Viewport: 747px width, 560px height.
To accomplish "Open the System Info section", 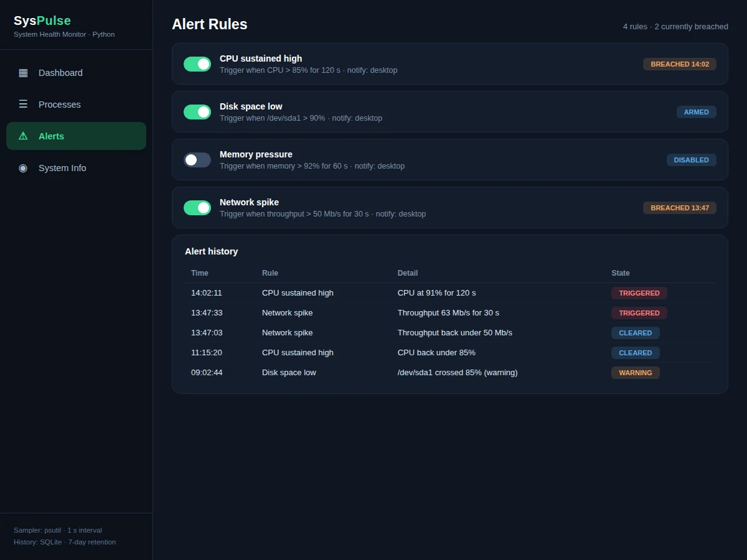I will [76, 168].
